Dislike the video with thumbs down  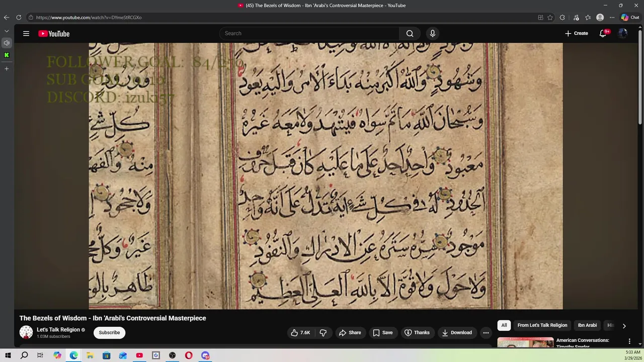(x=323, y=333)
